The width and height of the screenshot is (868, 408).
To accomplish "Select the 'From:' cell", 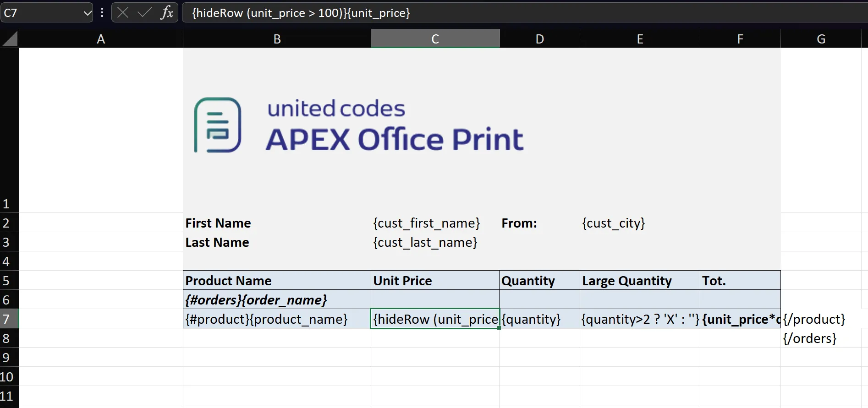I will pyautogui.click(x=539, y=223).
